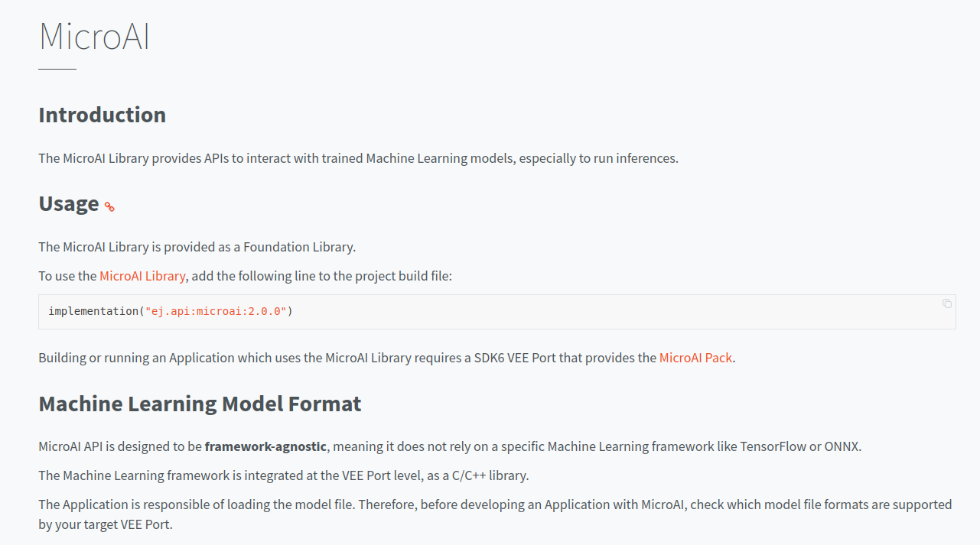Click the permalink icon beside Usage heading
The height and width of the screenshot is (545, 980).
click(109, 206)
